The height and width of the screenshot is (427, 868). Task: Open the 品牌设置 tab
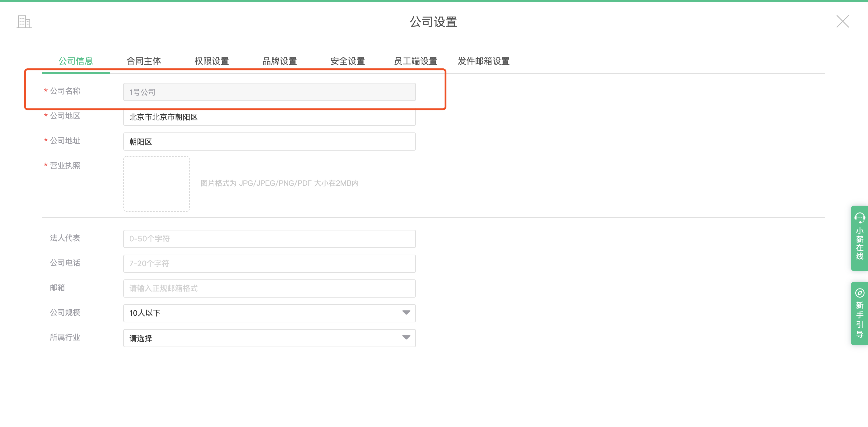click(280, 61)
